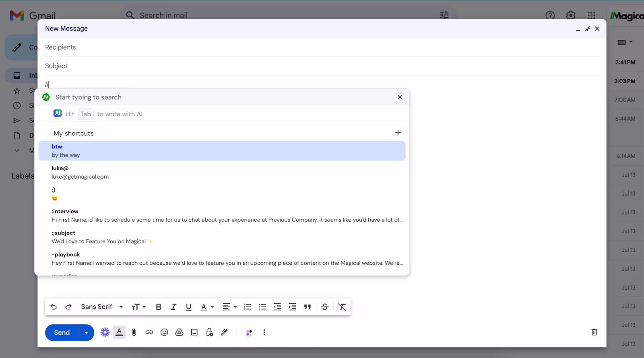Click the Subject field

tap(322, 66)
